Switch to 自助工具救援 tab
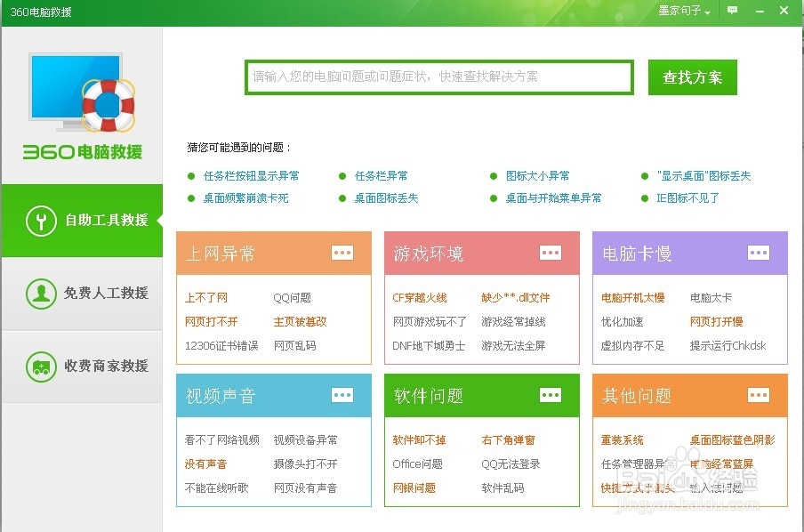 82,221
